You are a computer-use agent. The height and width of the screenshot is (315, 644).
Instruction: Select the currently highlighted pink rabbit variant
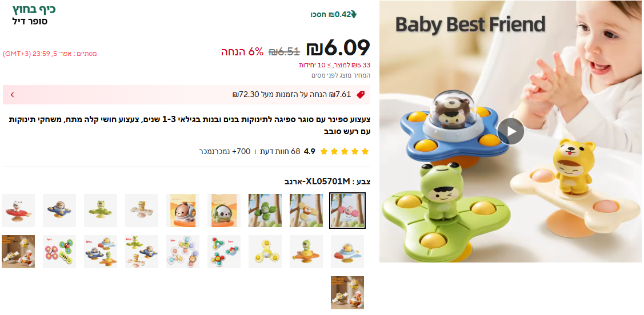[x=347, y=211]
